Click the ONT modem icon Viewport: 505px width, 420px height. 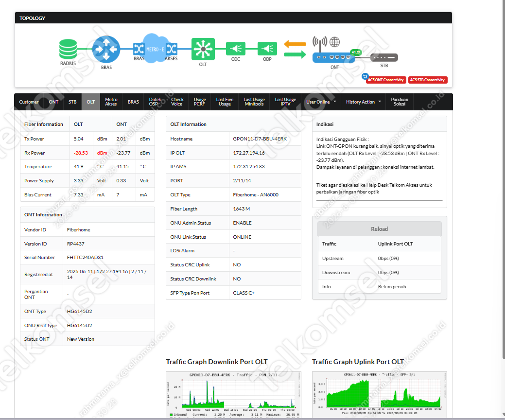(333, 57)
